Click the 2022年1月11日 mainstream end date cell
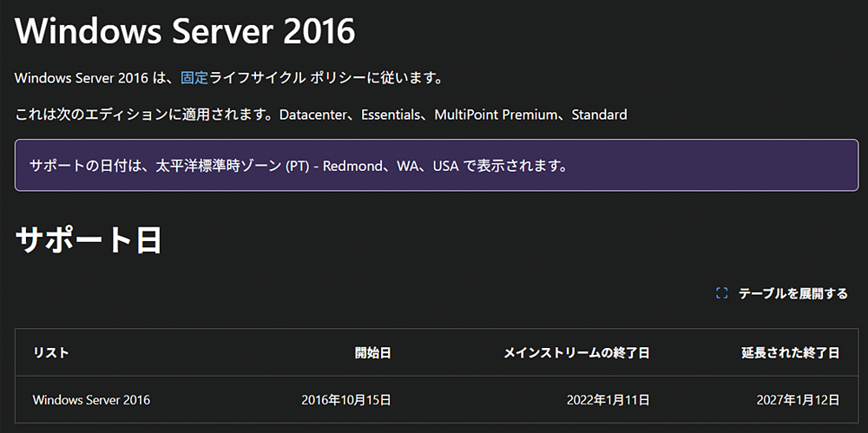The height and width of the screenshot is (433, 868). click(608, 400)
